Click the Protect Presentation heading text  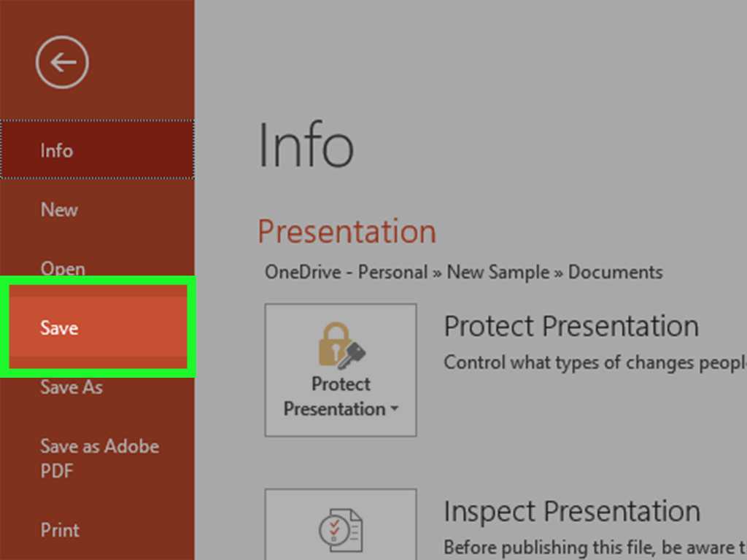coord(570,326)
